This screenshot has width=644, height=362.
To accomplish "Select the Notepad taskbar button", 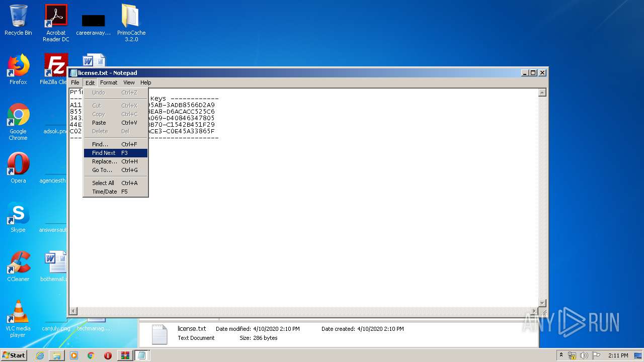I will (x=142, y=355).
